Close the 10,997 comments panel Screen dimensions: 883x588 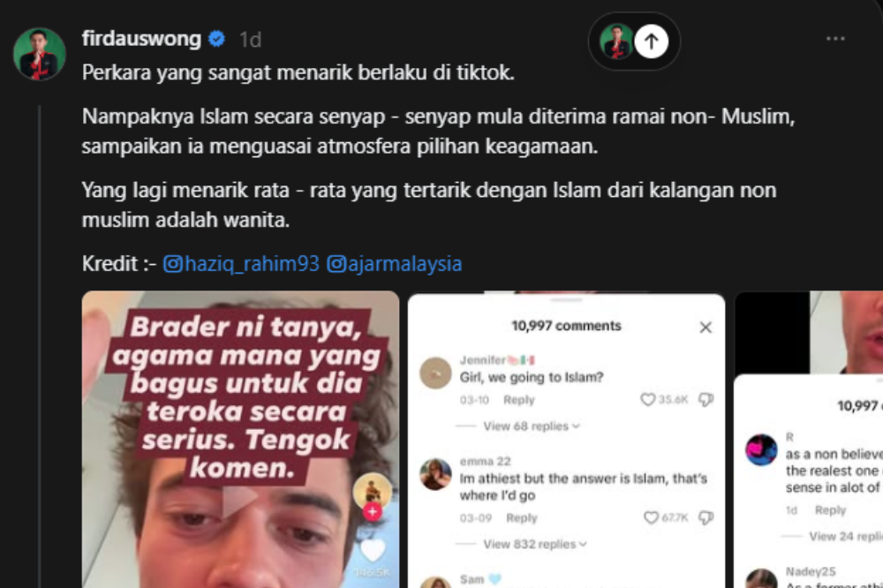click(x=705, y=328)
